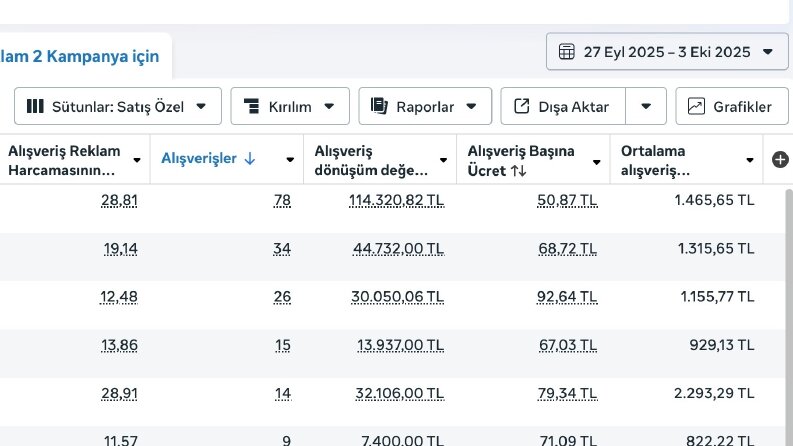This screenshot has width=793, height=446.
Task: Click the value 79,34 TL
Action: coord(567,393)
